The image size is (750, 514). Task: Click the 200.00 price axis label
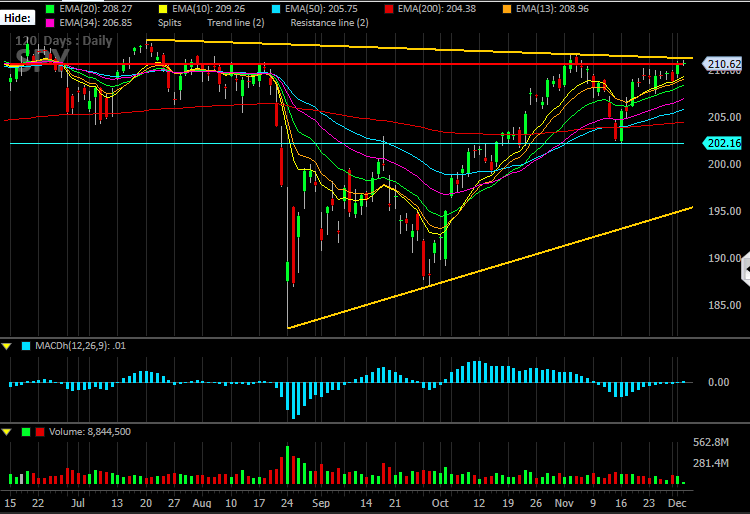point(725,164)
